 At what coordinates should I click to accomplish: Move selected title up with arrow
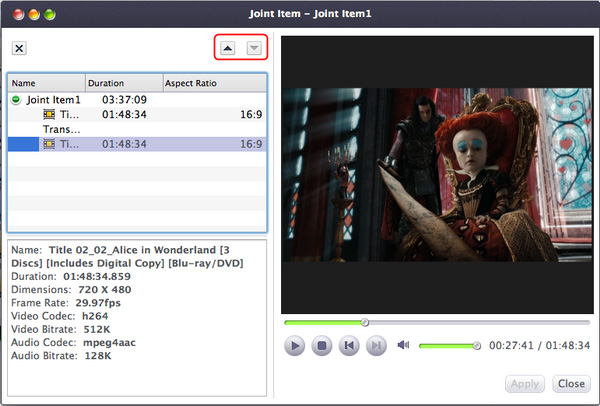point(228,48)
